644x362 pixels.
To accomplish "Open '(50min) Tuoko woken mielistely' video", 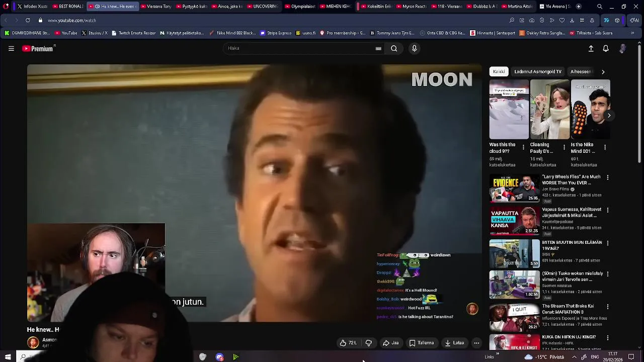I will (572, 277).
